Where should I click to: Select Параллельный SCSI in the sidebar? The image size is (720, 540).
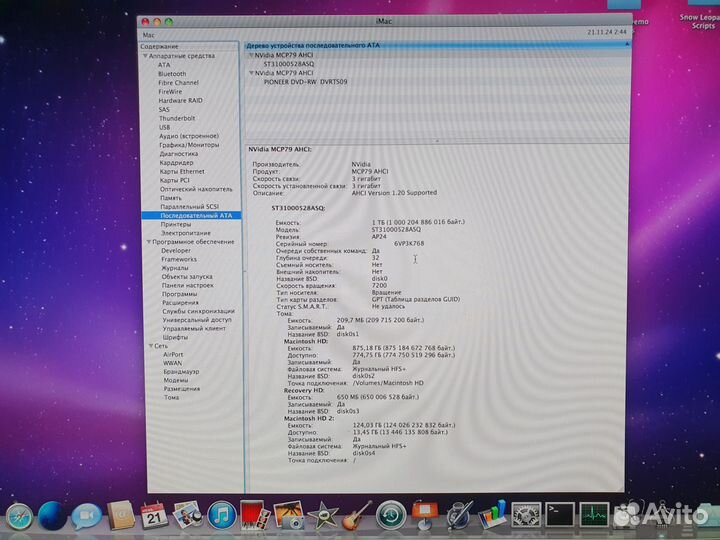pyautogui.click(x=189, y=207)
